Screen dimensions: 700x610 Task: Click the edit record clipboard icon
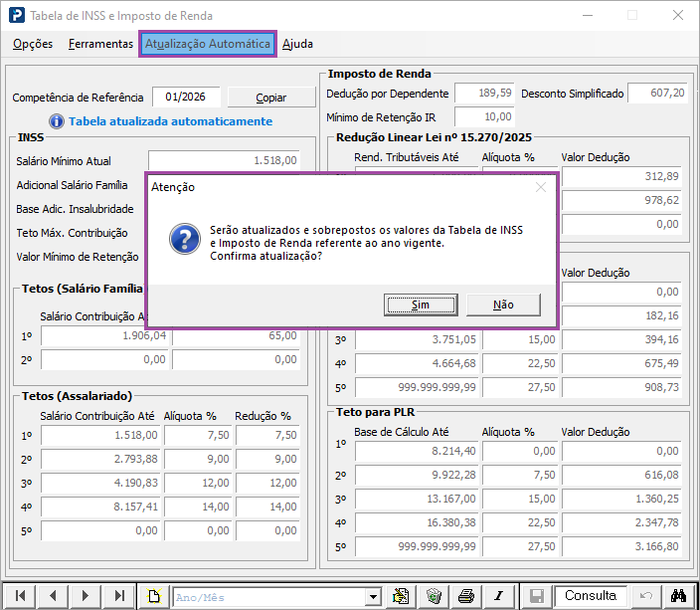point(401,595)
